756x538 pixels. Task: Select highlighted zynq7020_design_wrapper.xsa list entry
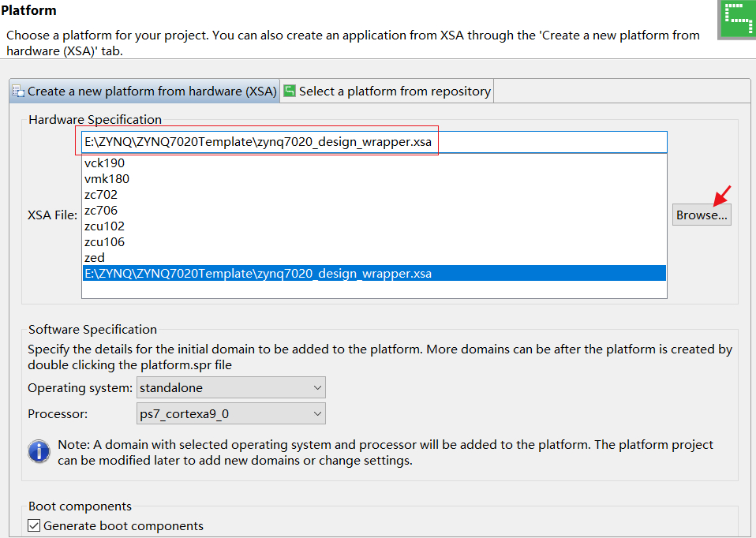tap(258, 274)
